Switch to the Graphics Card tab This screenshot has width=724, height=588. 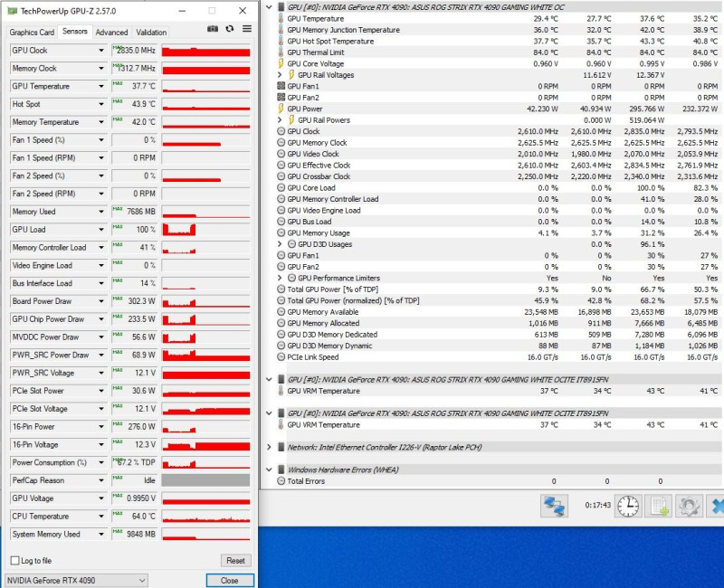click(x=32, y=33)
